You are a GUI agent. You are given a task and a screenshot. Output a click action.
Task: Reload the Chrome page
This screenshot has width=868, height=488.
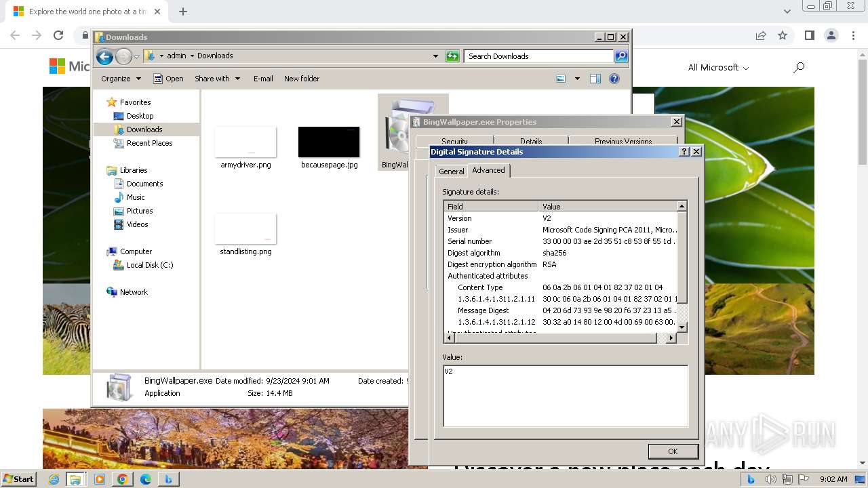58,35
